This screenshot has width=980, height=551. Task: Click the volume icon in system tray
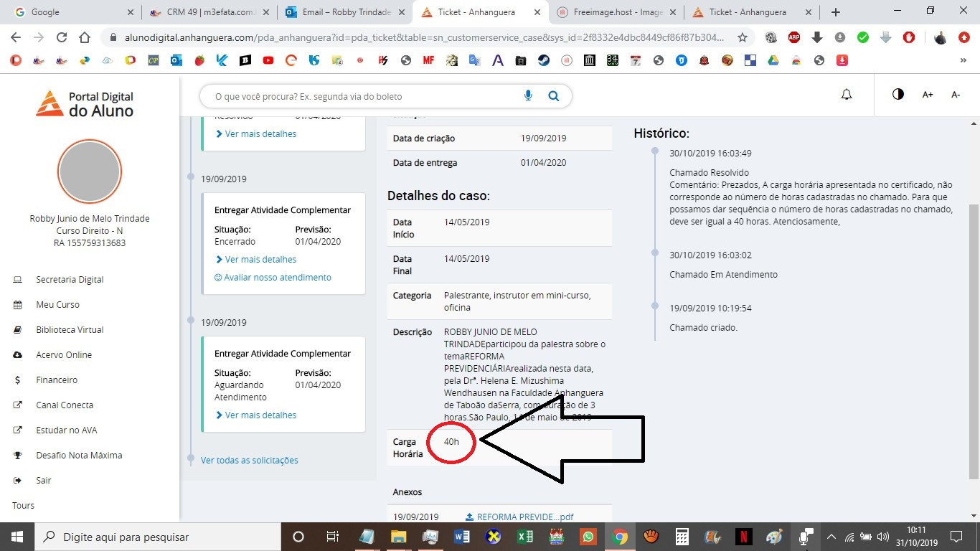click(883, 537)
